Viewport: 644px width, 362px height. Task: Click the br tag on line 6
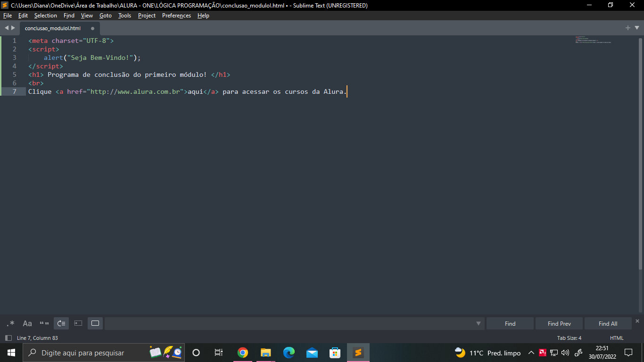(x=36, y=83)
